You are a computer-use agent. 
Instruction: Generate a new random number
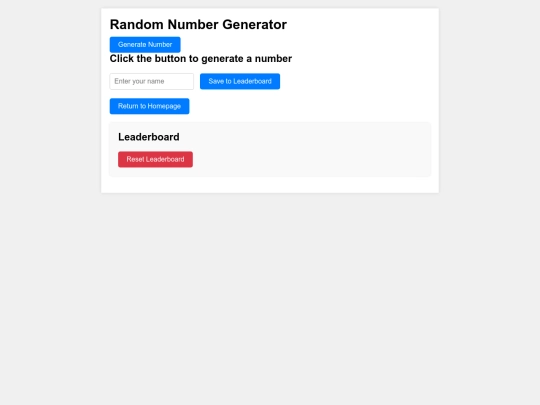tap(145, 44)
